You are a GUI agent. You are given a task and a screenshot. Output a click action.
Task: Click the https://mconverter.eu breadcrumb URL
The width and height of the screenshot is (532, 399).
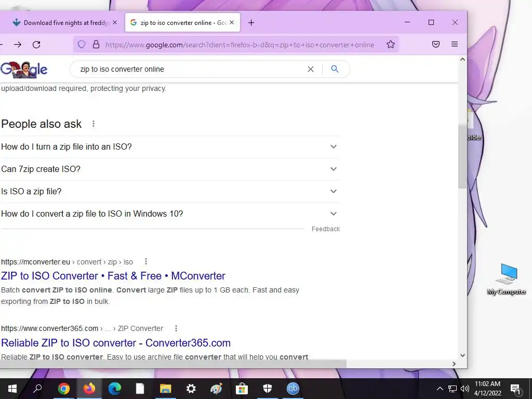tap(36, 262)
